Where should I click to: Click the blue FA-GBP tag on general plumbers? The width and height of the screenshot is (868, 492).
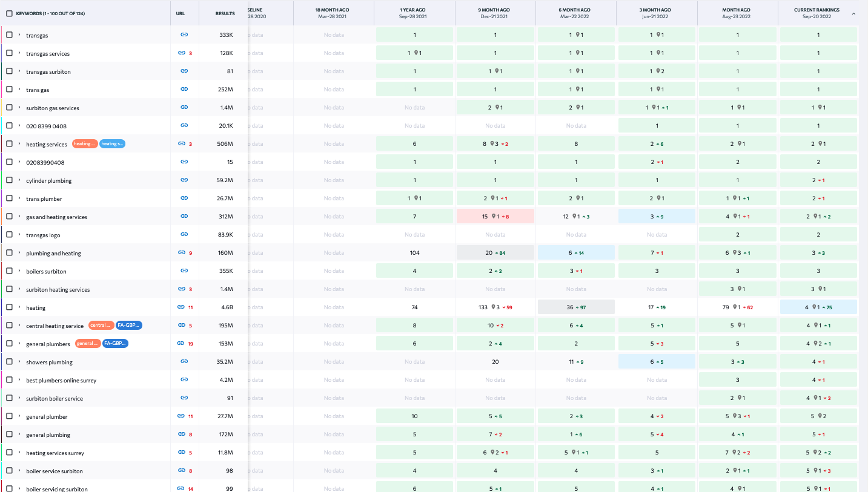(114, 344)
